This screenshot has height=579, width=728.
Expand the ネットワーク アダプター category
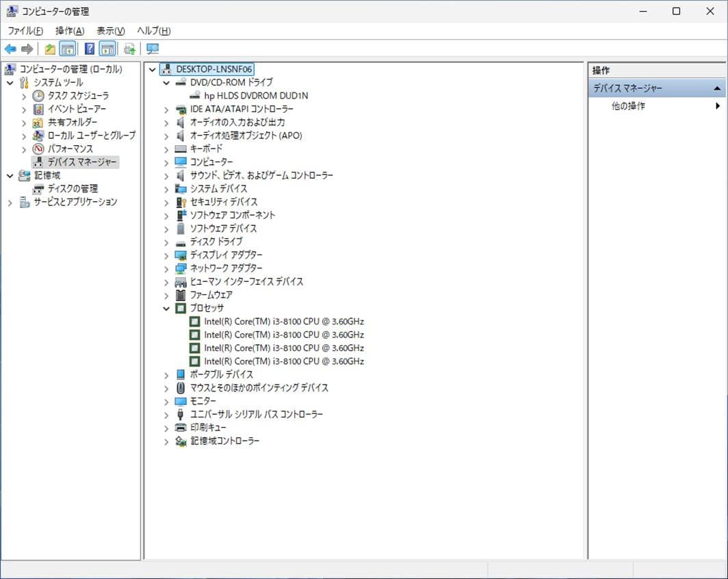pos(166,268)
